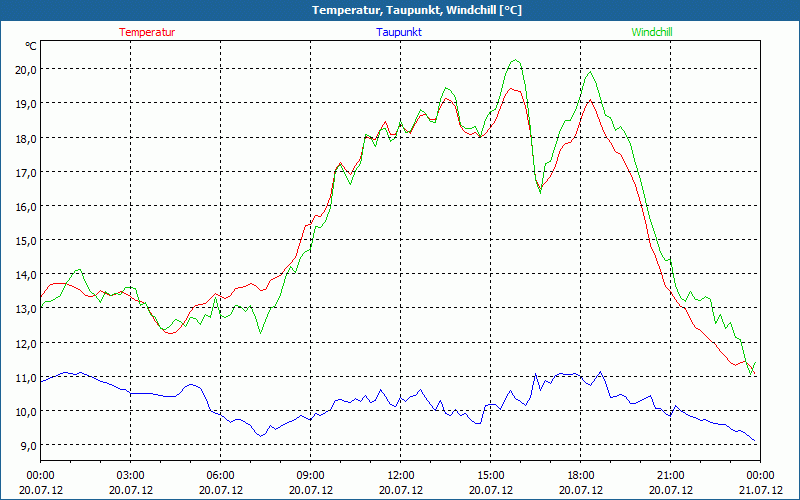Click the 15:00 time axis label
800x500 pixels.
[491, 476]
